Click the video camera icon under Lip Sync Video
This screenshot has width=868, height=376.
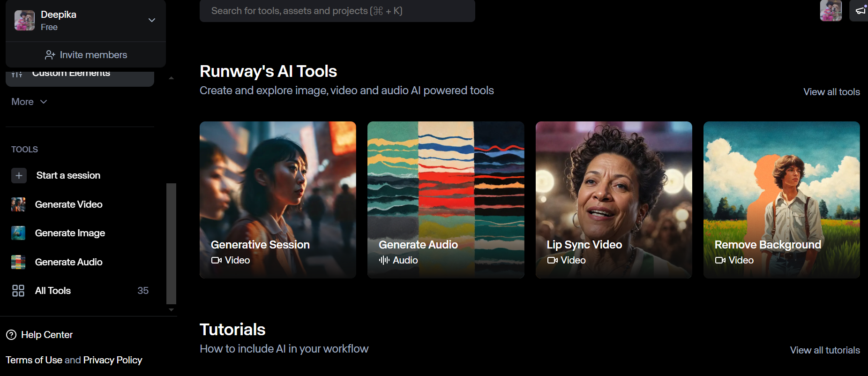553,260
